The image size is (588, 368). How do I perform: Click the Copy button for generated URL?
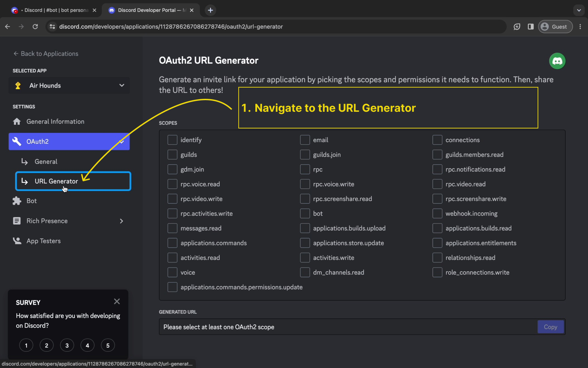pyautogui.click(x=550, y=327)
